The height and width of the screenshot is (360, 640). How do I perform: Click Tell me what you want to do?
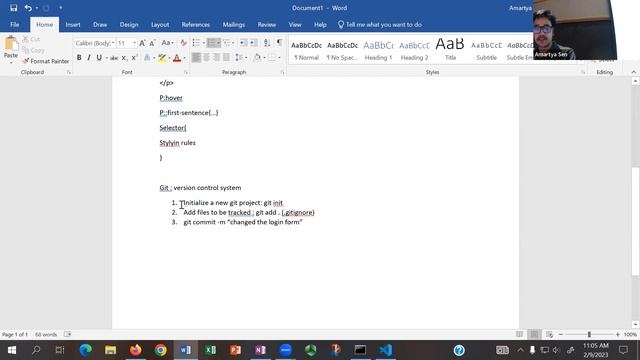click(x=380, y=24)
